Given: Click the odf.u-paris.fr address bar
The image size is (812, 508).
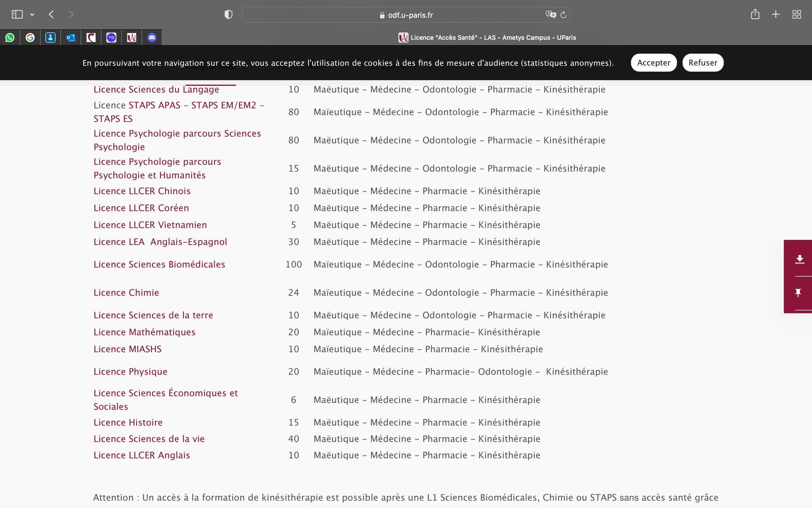Looking at the screenshot, I should point(406,15).
